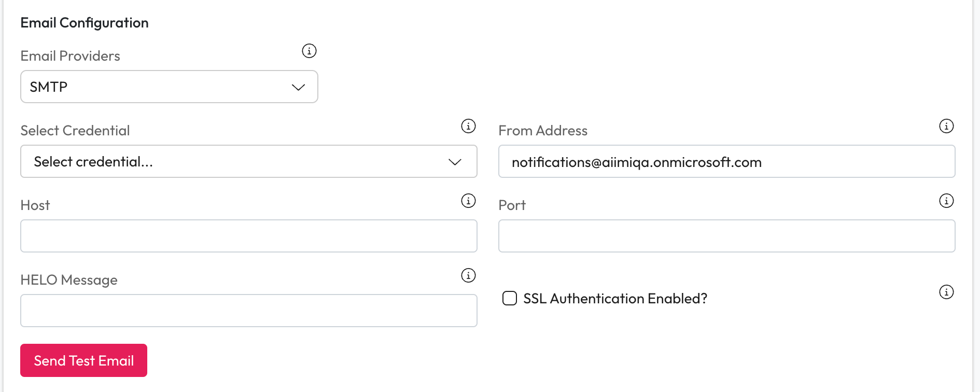Click the SSL Authentication info icon
The height and width of the screenshot is (392, 980).
(x=946, y=292)
